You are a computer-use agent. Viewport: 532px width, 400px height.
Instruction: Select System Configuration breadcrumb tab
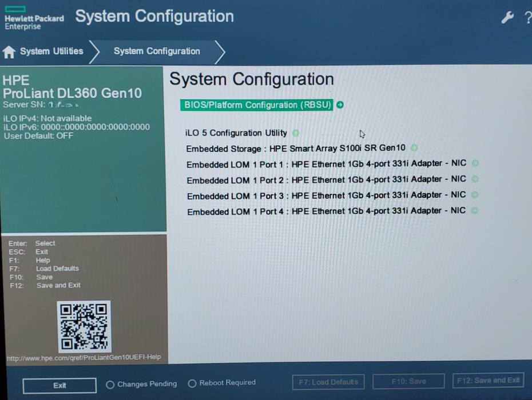coord(157,51)
